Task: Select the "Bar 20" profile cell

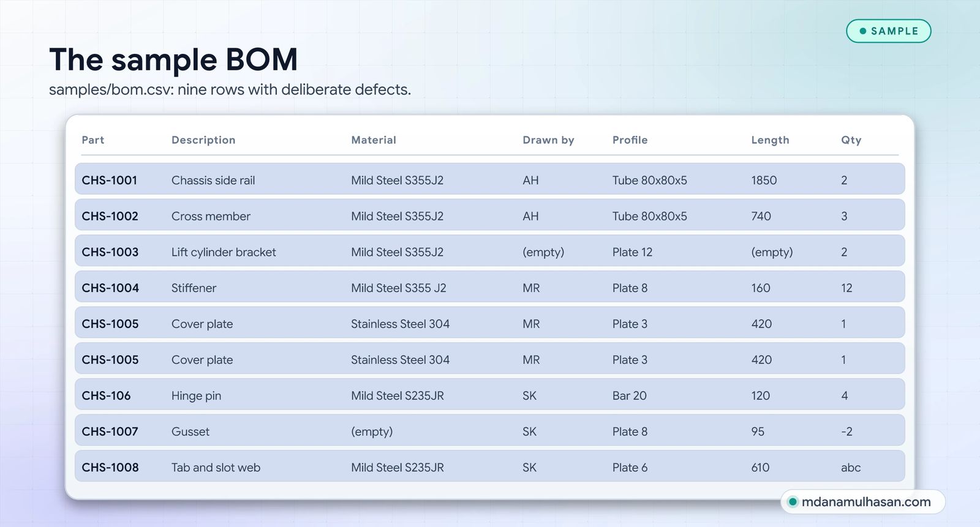Action: point(629,396)
